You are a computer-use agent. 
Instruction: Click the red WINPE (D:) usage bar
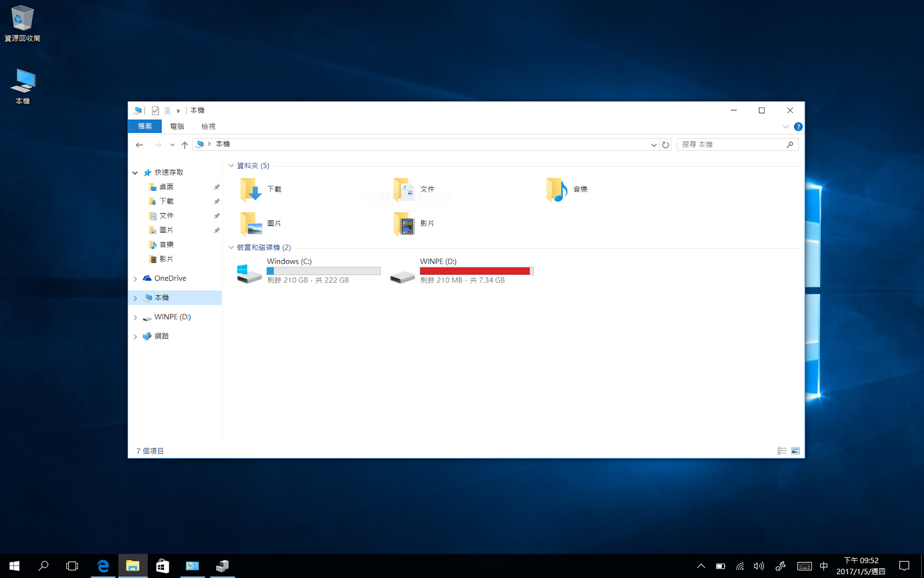click(x=476, y=271)
